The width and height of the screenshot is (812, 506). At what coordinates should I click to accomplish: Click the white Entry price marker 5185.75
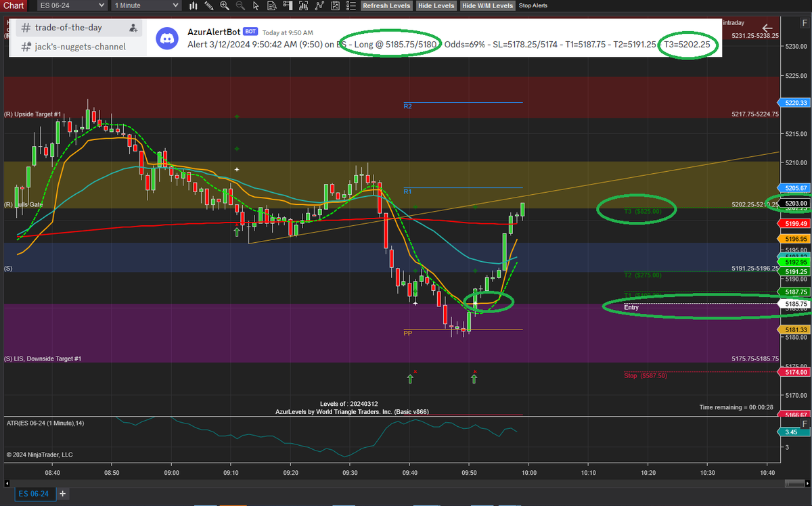795,304
